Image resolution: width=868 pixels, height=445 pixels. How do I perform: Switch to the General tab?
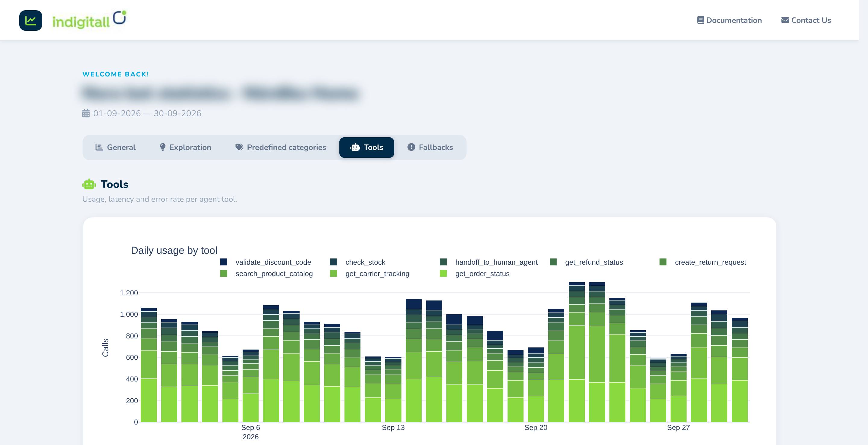115,148
